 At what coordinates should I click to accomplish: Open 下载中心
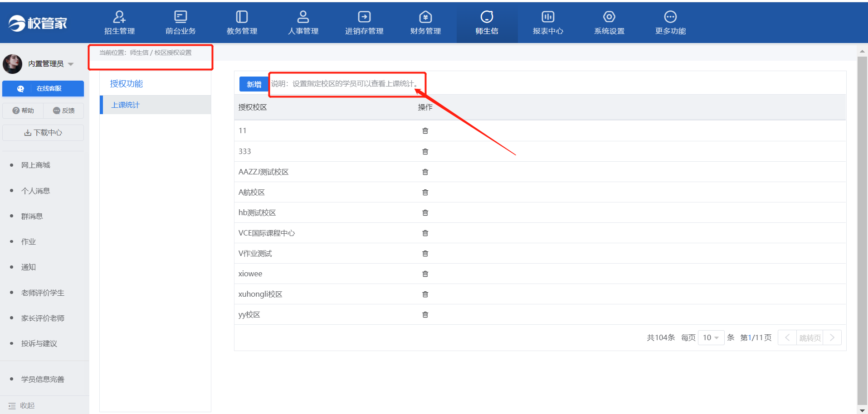coord(43,133)
